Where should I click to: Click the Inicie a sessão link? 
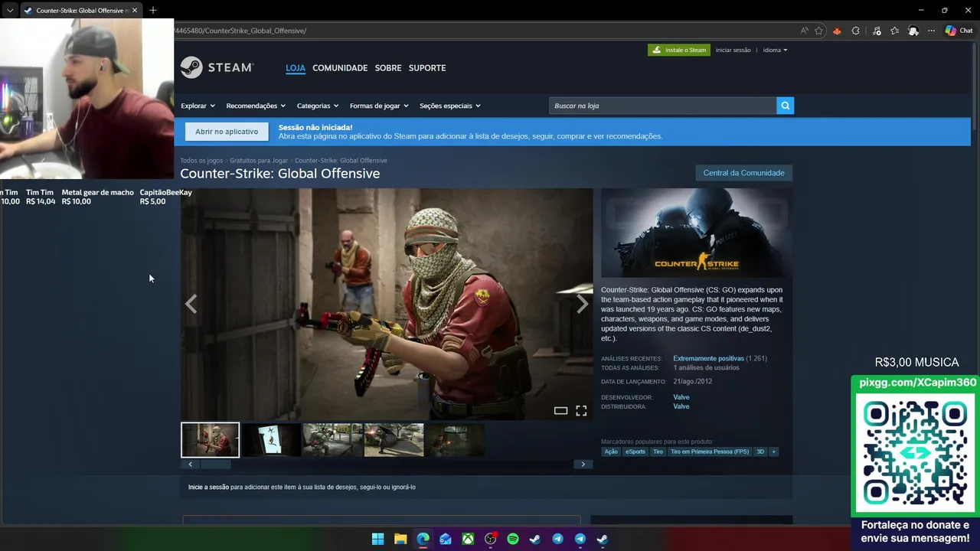(x=208, y=487)
